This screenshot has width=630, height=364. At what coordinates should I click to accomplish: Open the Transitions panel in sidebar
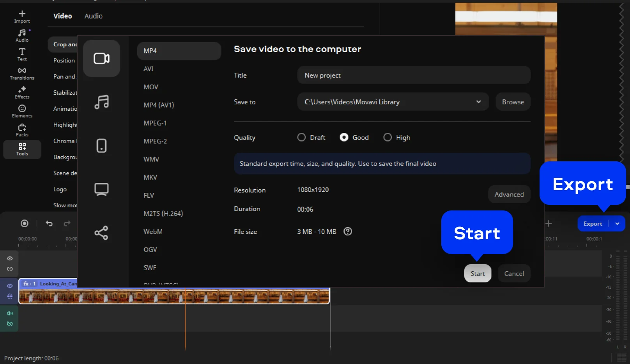click(22, 73)
